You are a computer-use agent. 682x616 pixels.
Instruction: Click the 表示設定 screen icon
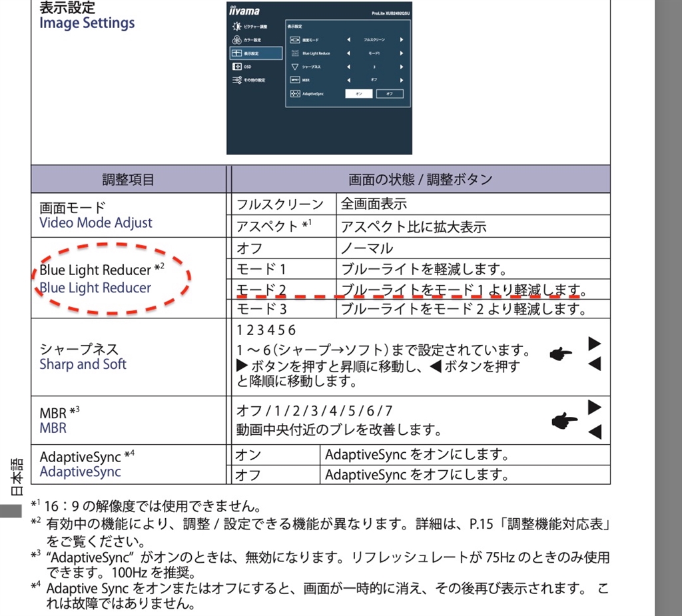click(237, 53)
